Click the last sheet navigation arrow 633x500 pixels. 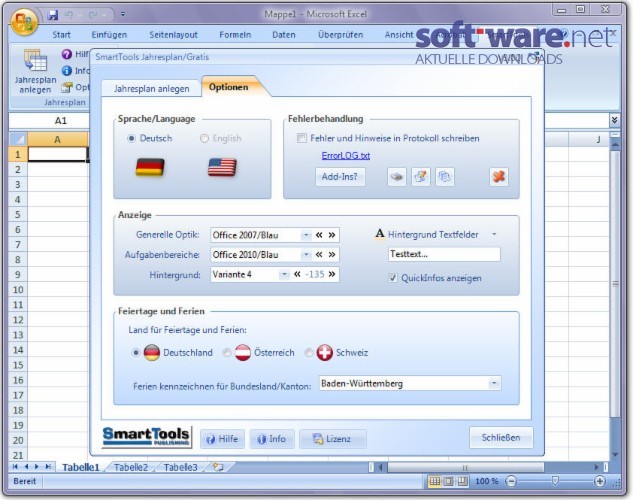tap(48, 467)
